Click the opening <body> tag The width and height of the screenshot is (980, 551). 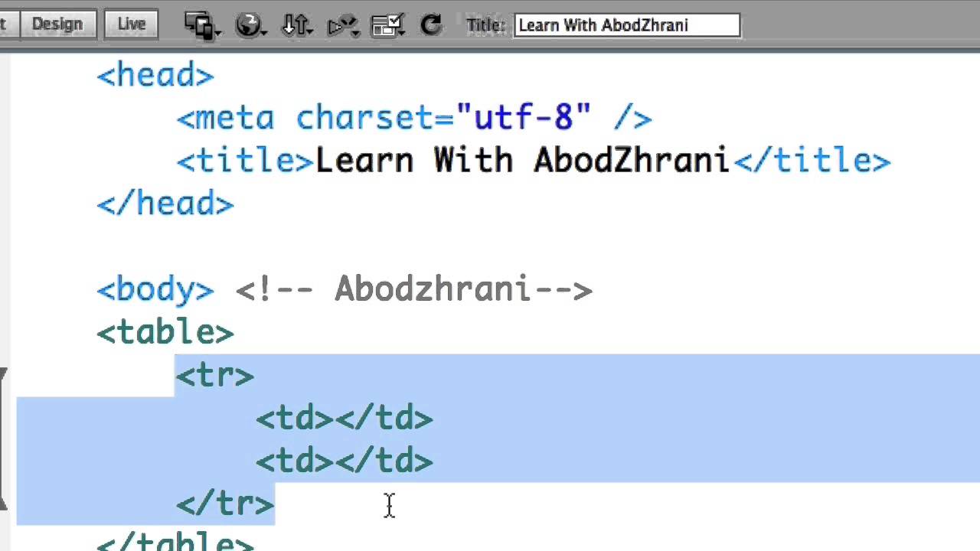[155, 290]
